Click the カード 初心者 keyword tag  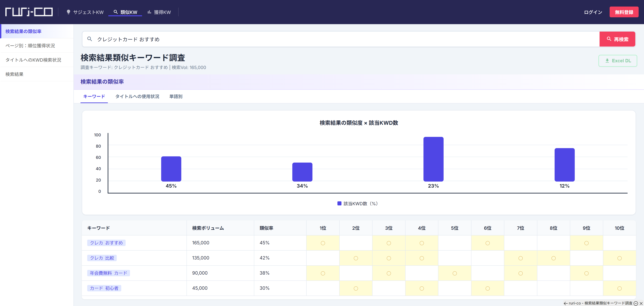[104, 288]
